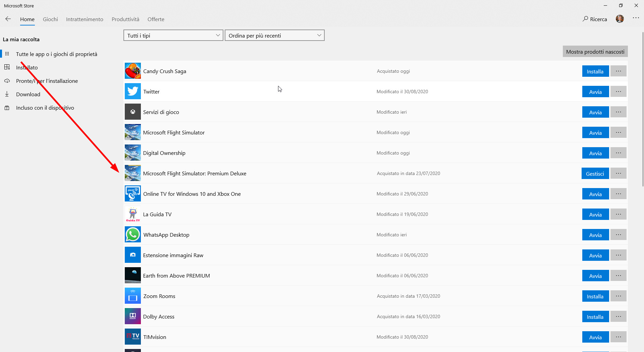Launch Microsoft Flight Simulator with Avvia
The height and width of the screenshot is (352, 644).
pyautogui.click(x=595, y=133)
